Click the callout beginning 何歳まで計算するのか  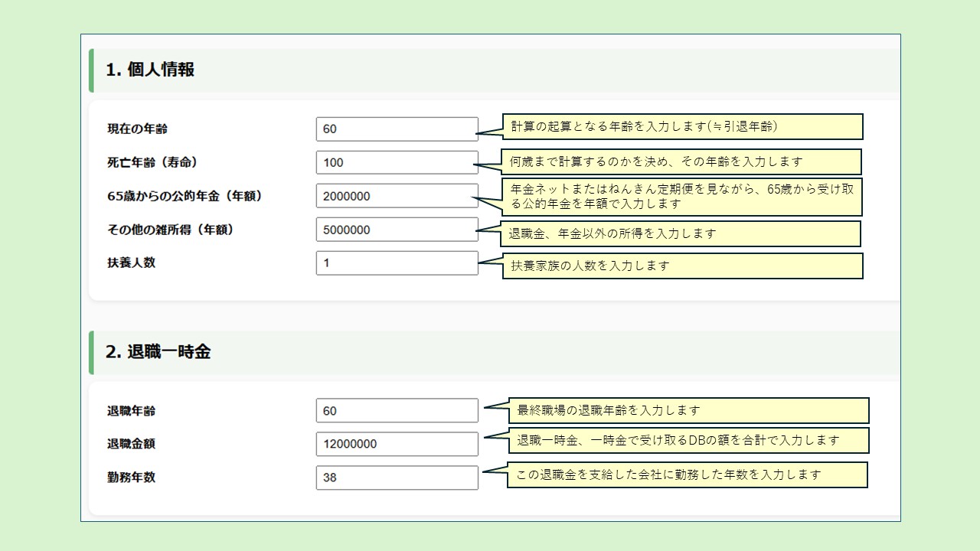tap(681, 161)
